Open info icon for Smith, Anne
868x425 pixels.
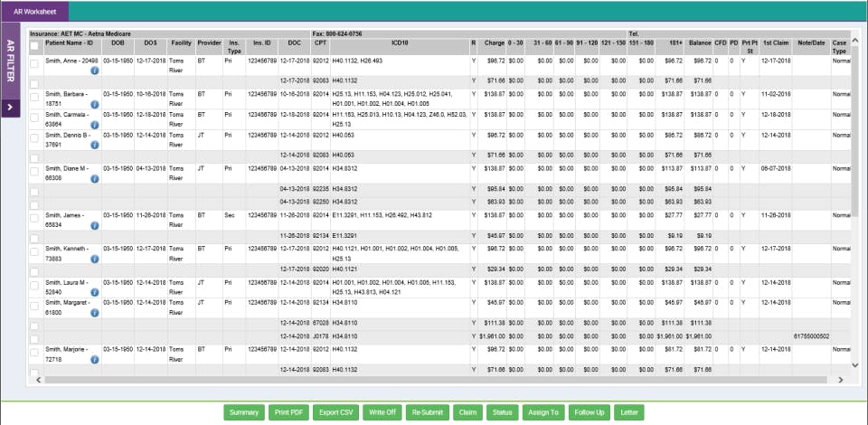[94, 71]
